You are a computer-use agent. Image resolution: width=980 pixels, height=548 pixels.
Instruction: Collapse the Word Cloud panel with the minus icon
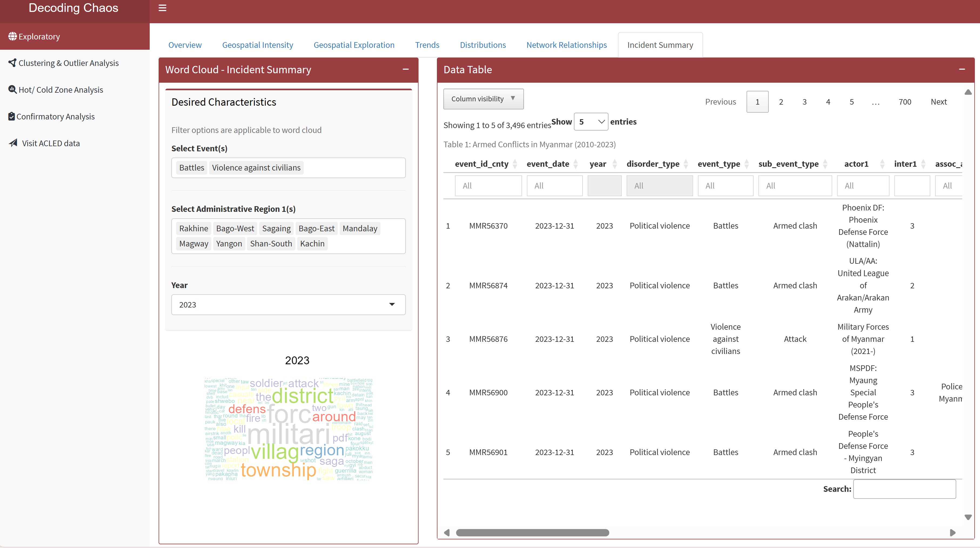tap(406, 69)
